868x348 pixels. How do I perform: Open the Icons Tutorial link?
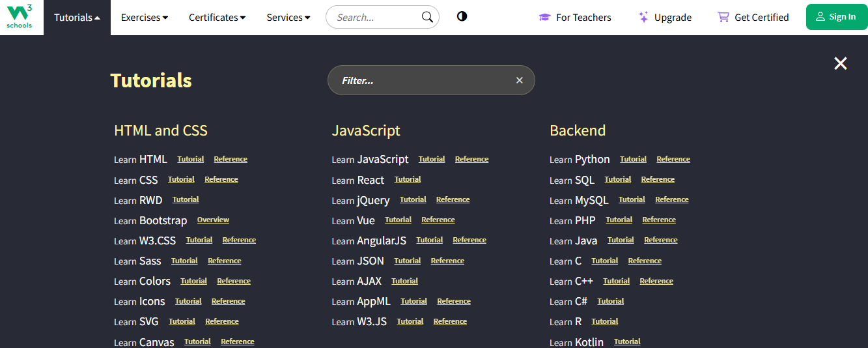[188, 301]
